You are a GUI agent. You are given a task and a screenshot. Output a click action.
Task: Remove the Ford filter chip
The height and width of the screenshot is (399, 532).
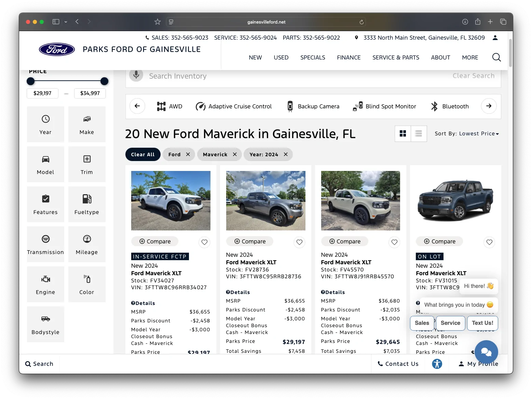pos(188,155)
